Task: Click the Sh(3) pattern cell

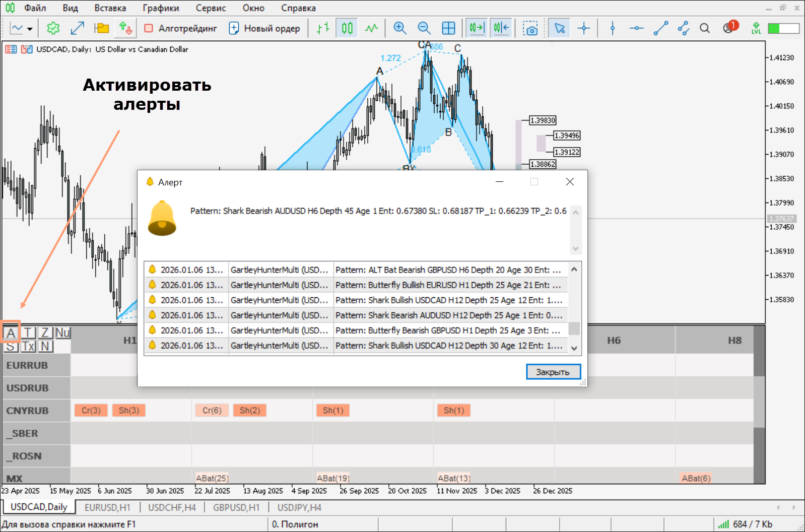Action: [x=129, y=411]
